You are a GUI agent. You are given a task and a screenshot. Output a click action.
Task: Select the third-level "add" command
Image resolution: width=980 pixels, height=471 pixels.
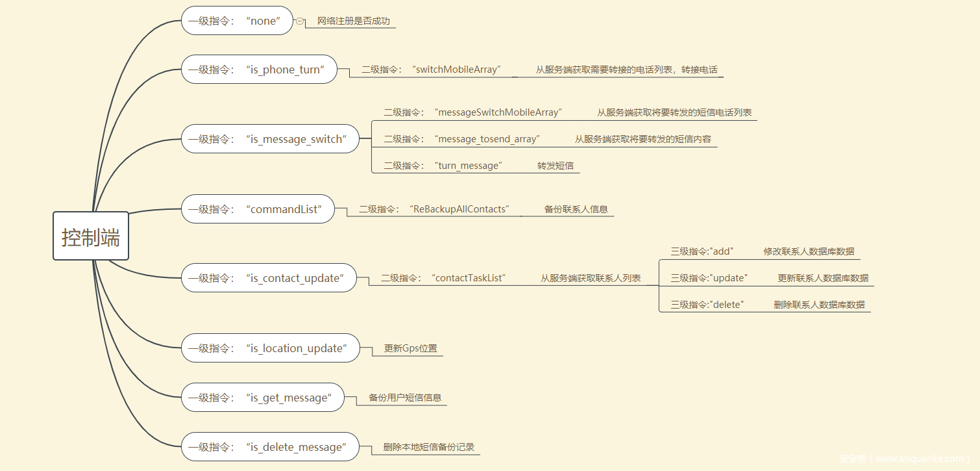pos(702,251)
